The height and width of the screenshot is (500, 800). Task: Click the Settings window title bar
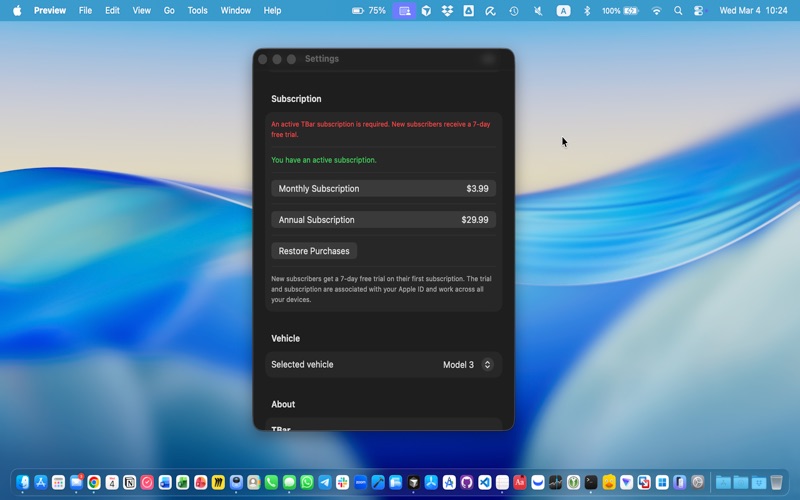[x=383, y=59]
